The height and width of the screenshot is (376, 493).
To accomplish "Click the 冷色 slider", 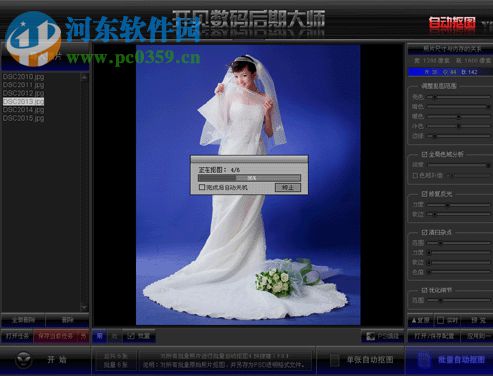I will [459, 126].
